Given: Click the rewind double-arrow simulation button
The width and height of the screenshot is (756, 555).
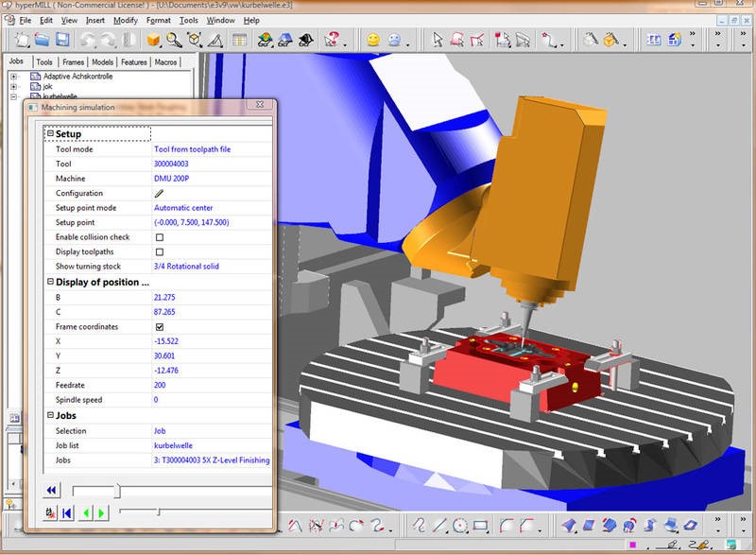Looking at the screenshot, I should (x=51, y=491).
